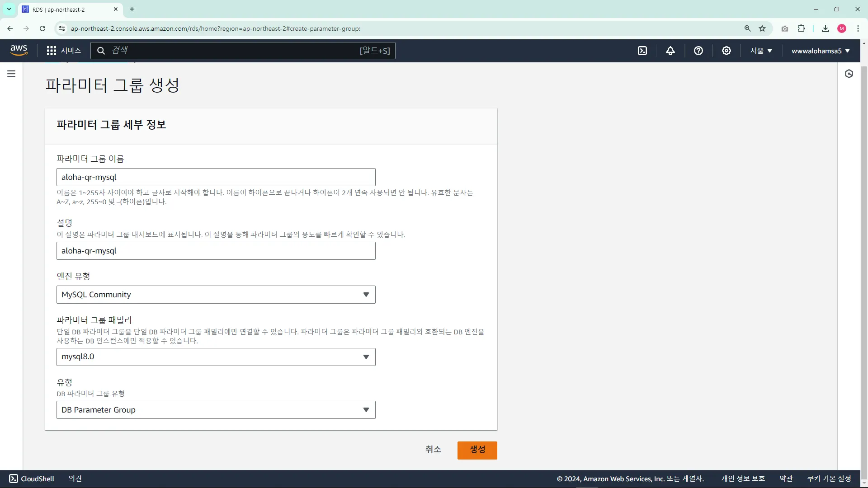This screenshot has width=868, height=488.
Task: Open the right side info panel icon
Action: (x=849, y=74)
